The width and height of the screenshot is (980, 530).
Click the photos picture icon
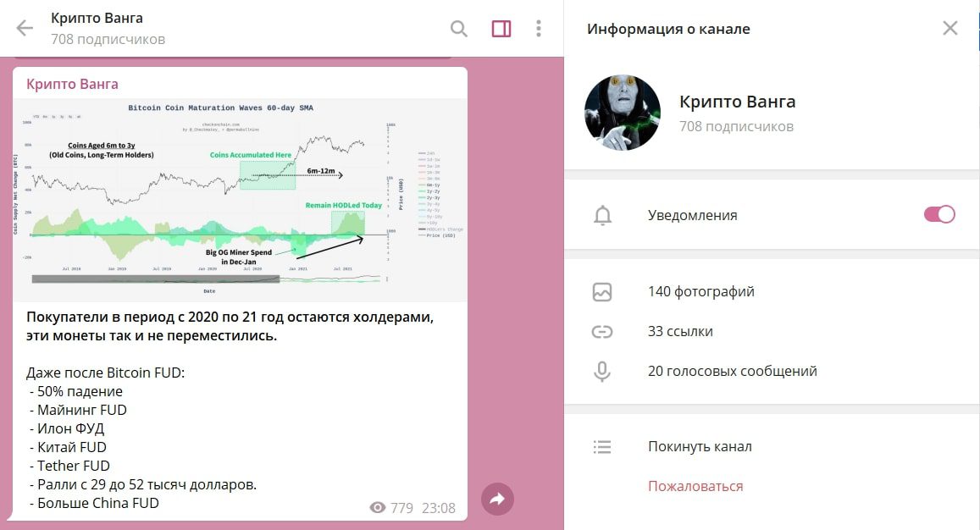(x=602, y=292)
